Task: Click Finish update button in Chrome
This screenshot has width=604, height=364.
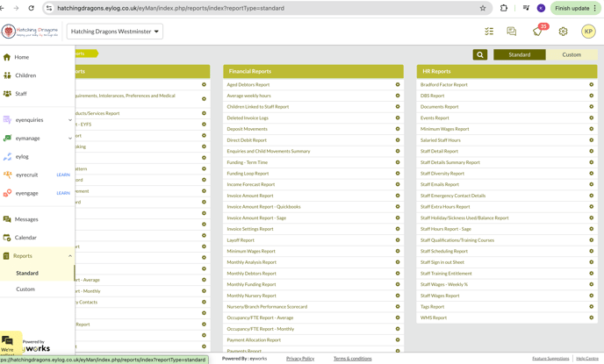Action: pyautogui.click(x=575, y=8)
